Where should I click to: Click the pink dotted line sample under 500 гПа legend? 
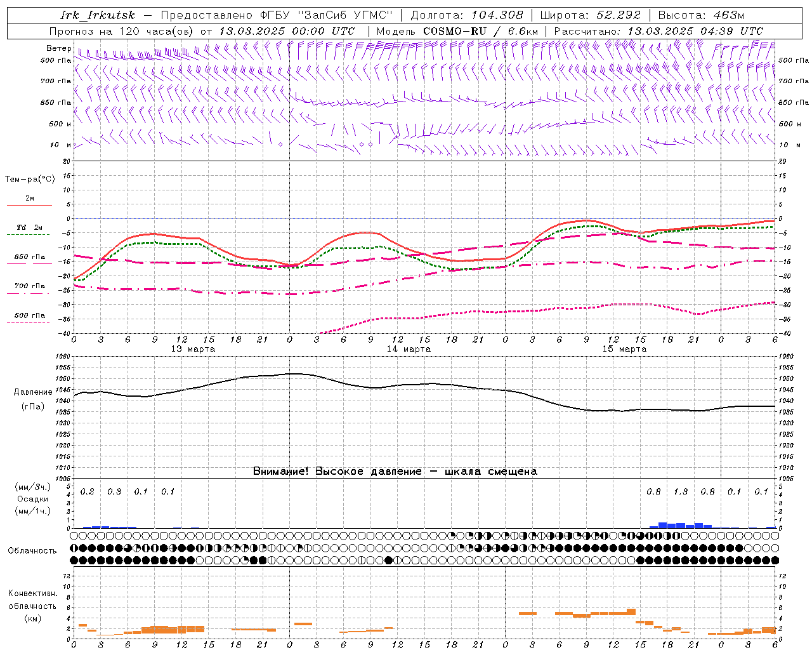coord(29,322)
